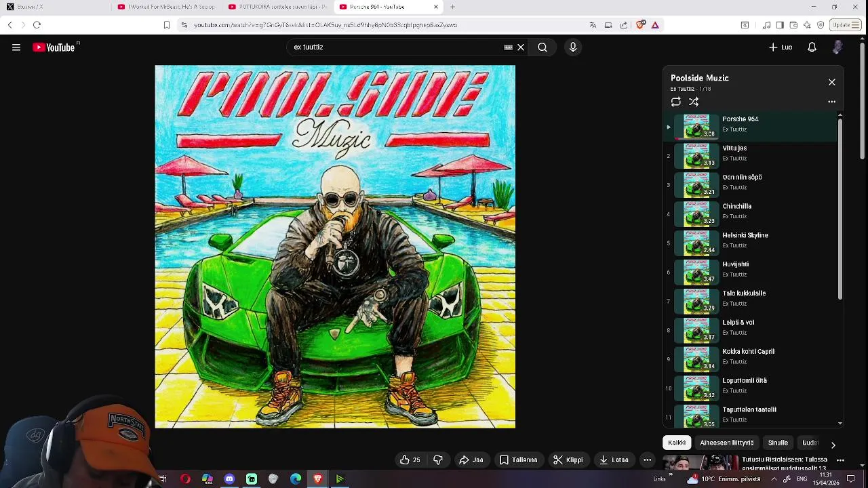Toggle playlist loop
Image resolution: width=868 pixels, height=488 pixels.
coord(676,102)
